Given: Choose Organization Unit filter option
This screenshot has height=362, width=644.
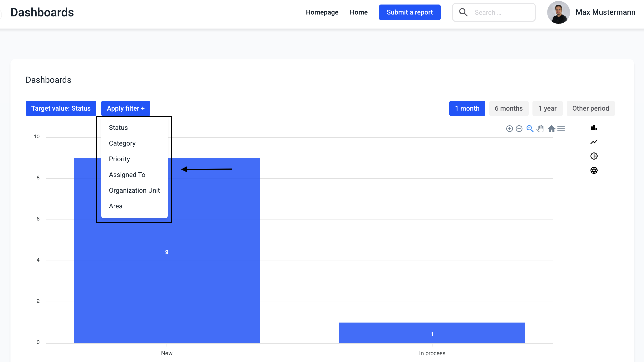Looking at the screenshot, I should [134, 191].
